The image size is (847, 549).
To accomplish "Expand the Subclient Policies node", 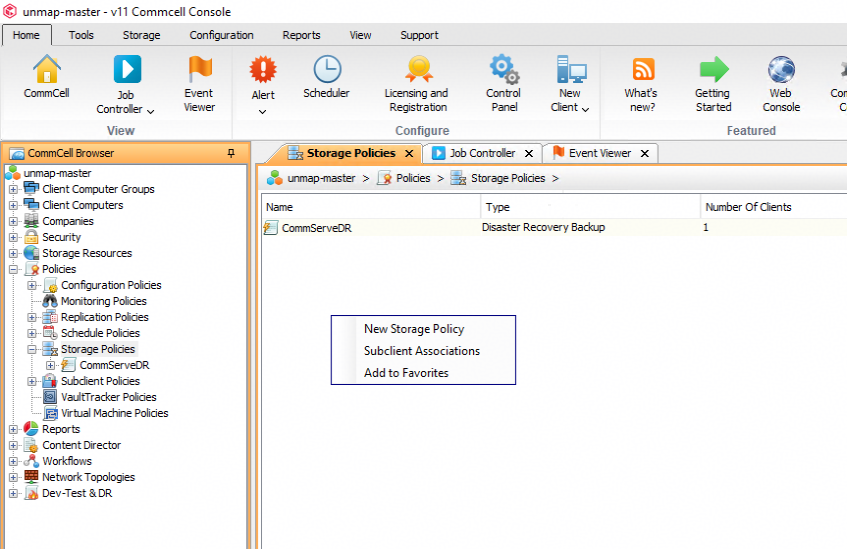I will point(32,381).
